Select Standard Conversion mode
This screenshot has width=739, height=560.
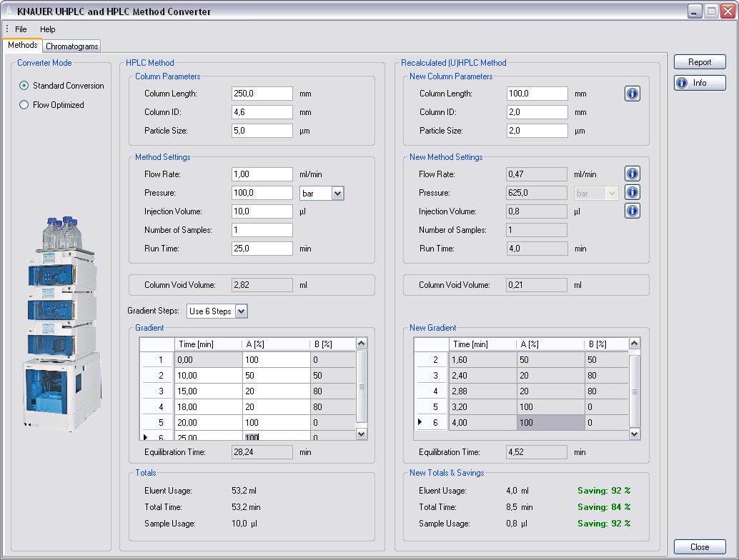pos(24,86)
